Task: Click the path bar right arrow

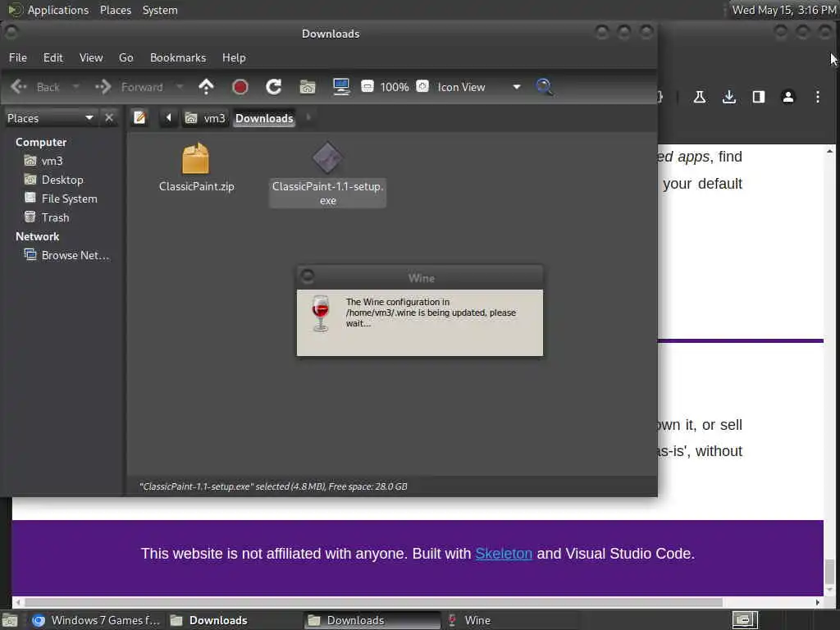Action: 308,117
